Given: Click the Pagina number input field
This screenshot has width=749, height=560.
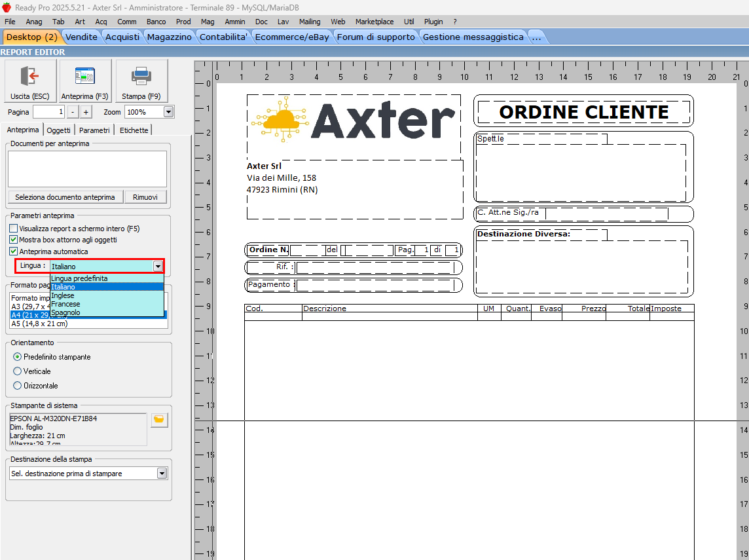Looking at the screenshot, I should pos(48,112).
